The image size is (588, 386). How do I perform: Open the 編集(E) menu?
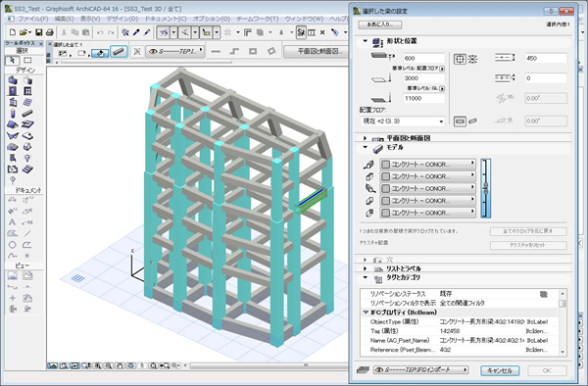coord(64,19)
